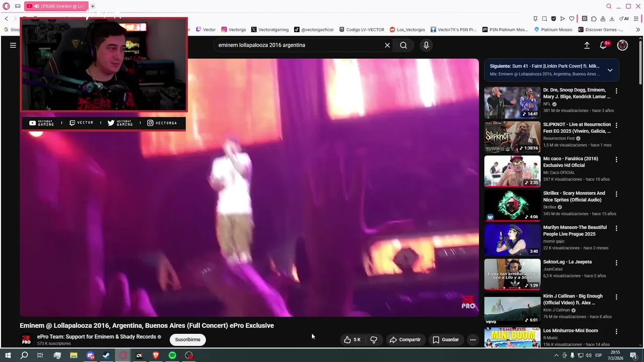Open the Discover Games bookmark
Image resolution: width=644 pixels, height=362 pixels.
(601, 30)
